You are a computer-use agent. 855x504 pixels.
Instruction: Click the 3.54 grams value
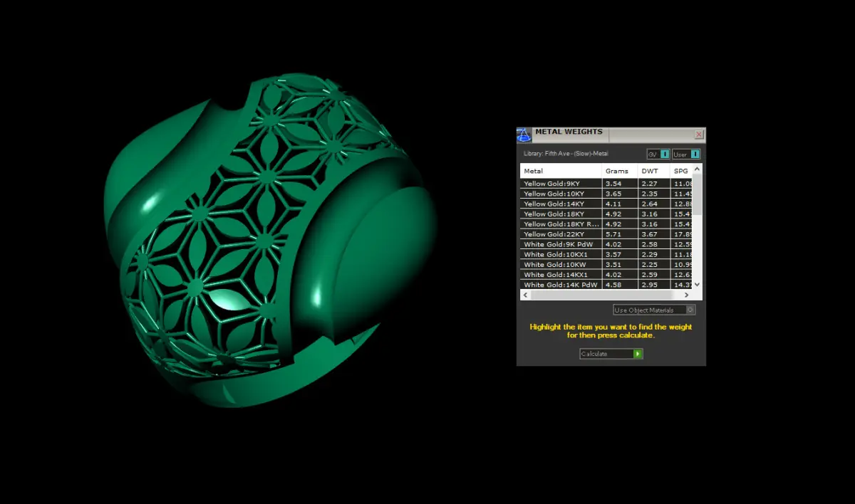coord(612,184)
